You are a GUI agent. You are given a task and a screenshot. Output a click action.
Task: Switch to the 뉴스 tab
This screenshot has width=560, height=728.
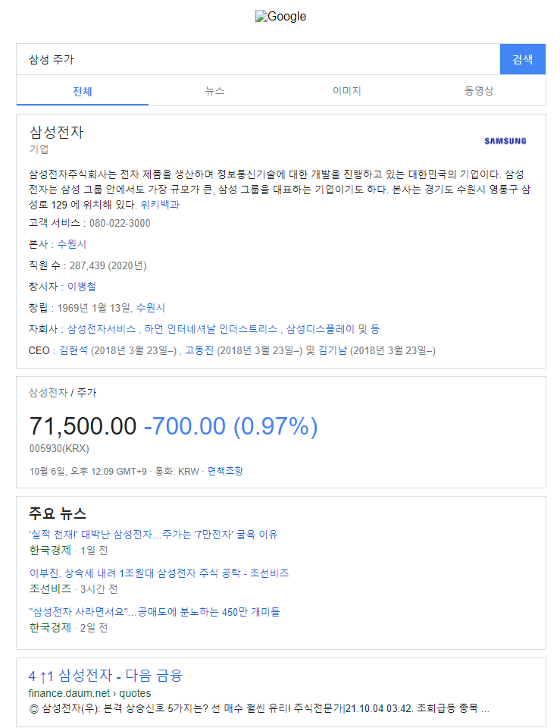(x=214, y=91)
